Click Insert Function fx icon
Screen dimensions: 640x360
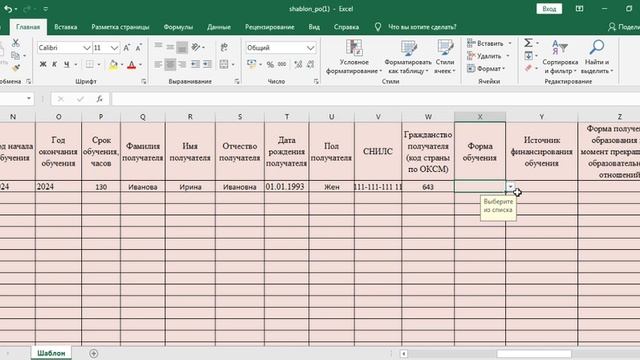coord(100,99)
